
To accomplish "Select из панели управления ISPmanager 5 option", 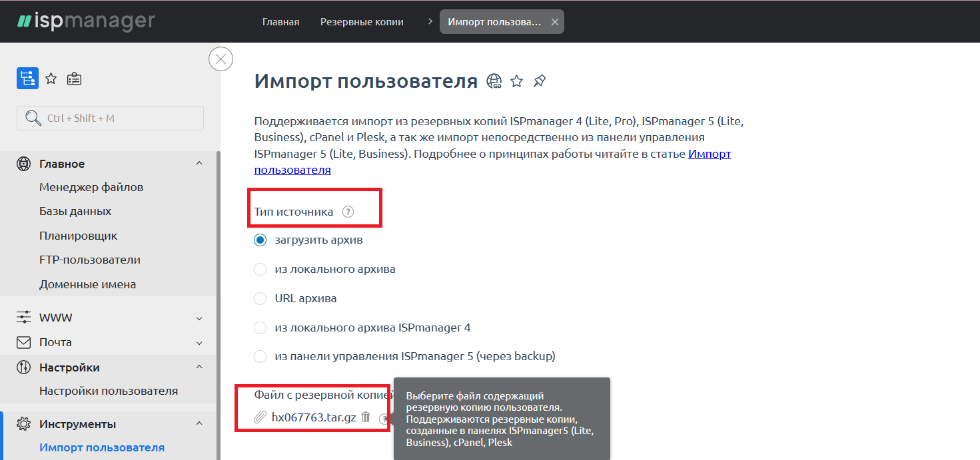I will (x=260, y=356).
